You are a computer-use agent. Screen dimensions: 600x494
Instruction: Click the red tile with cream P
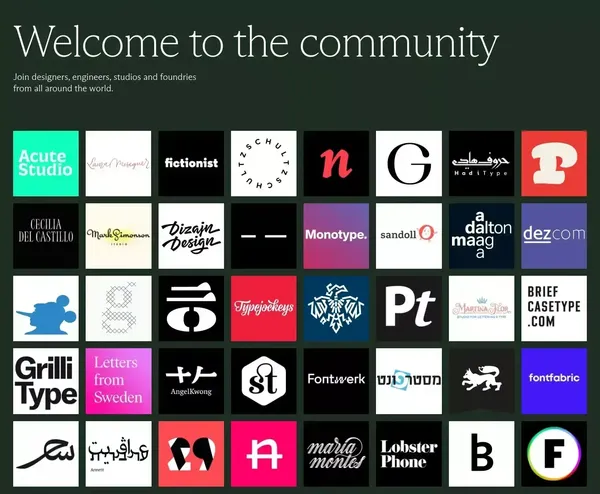[x=554, y=163]
